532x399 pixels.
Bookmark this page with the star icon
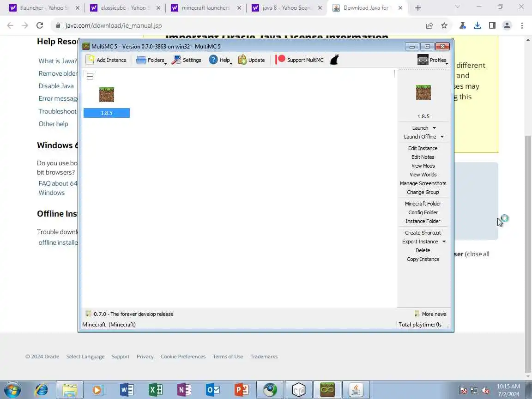444,25
